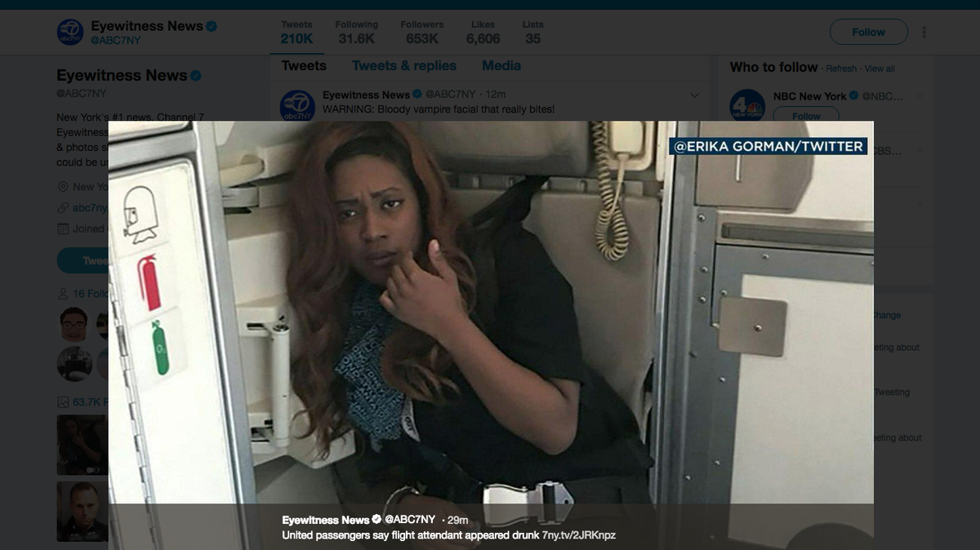This screenshot has height=550, width=980.
Task: Click the NBC New York account name
Action: coord(810,96)
